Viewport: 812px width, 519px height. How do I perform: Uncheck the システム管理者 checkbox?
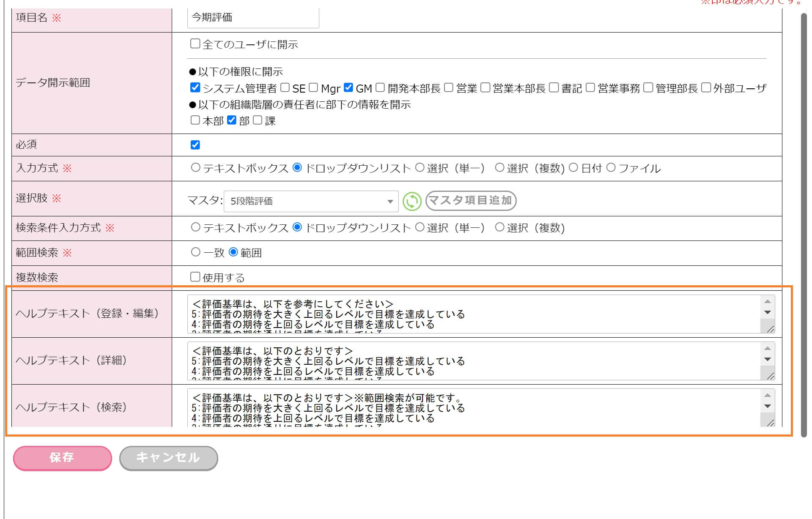coord(195,87)
